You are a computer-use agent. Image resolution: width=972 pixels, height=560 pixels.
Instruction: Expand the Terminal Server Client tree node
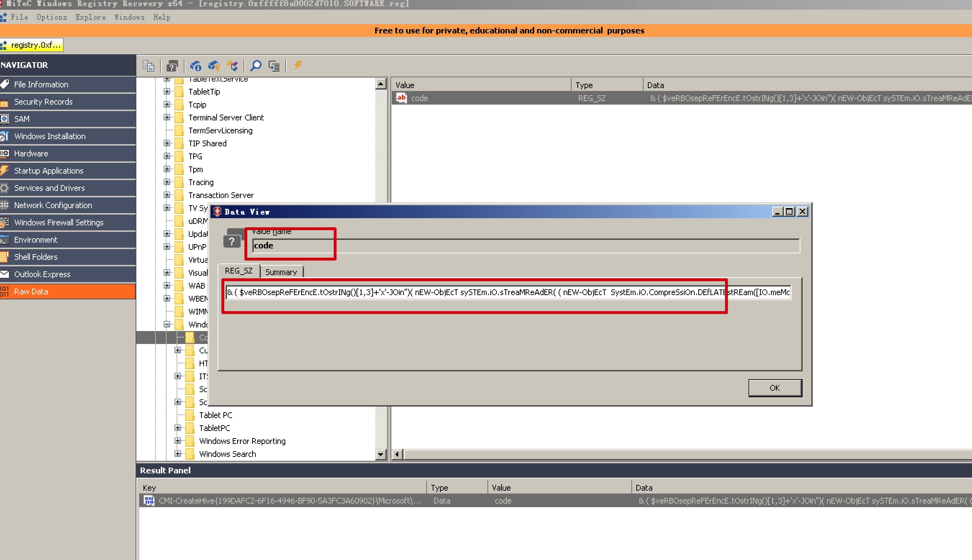point(167,117)
